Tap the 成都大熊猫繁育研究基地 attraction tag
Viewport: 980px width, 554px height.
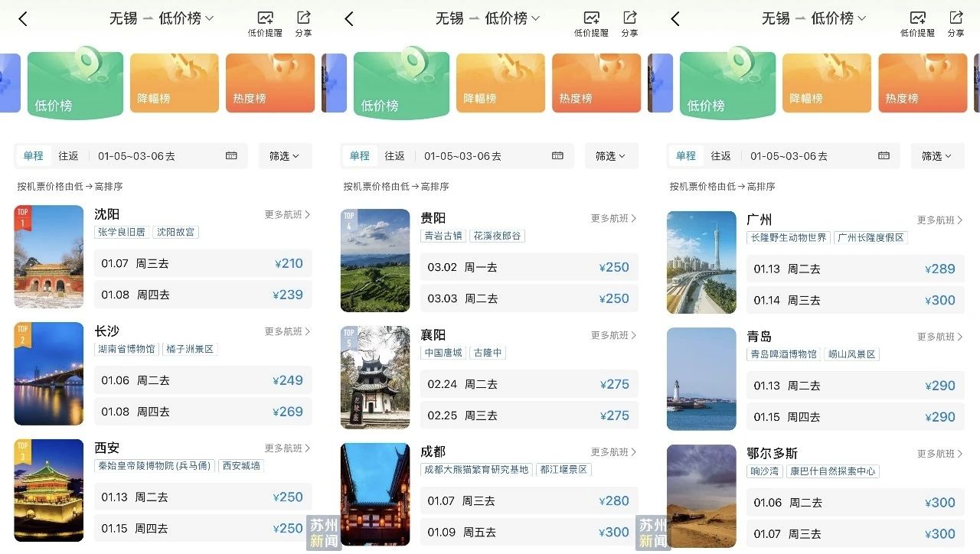tap(476, 470)
